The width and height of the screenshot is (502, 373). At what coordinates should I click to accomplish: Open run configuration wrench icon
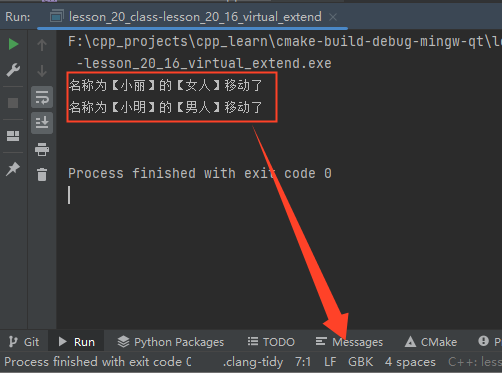13,70
